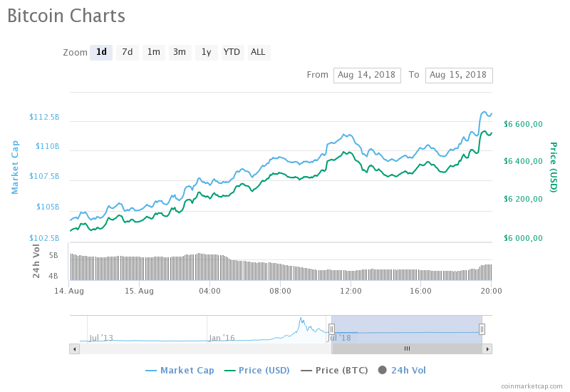Click the navigator scrollbar thumb
This screenshot has width=570, height=392.
pos(407,349)
